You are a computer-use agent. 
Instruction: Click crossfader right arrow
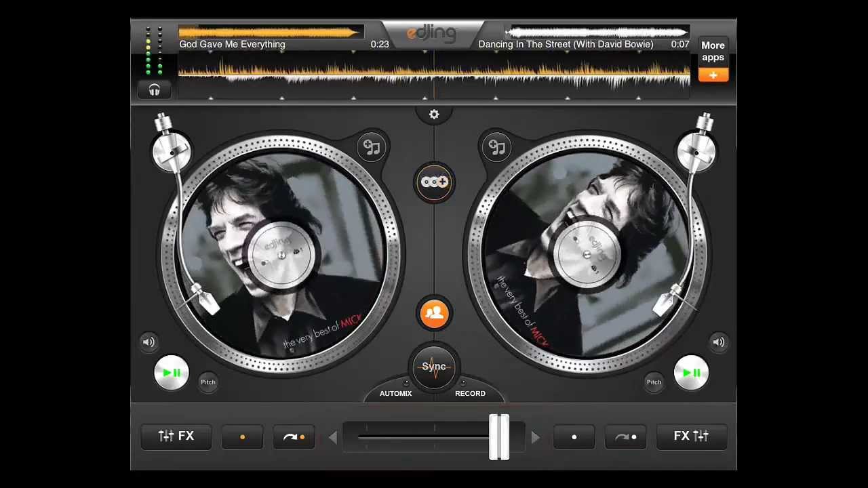(x=536, y=438)
